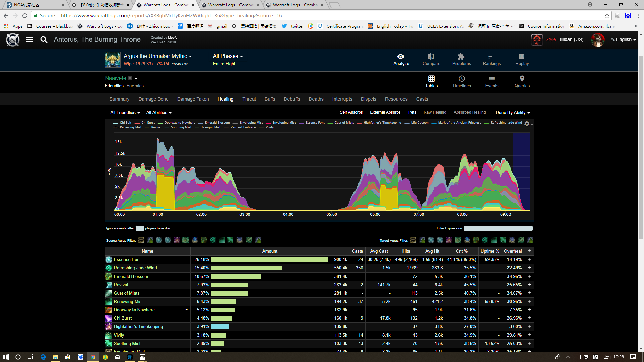This screenshot has height=362, width=644.
Task: Open File Explorer from taskbar
Action: click(x=56, y=357)
